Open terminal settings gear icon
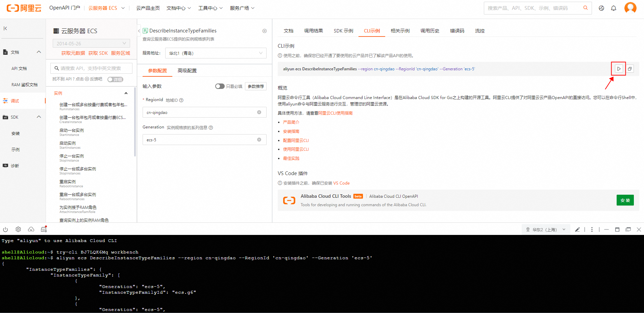Viewport: 644px width, 313px height. click(18, 229)
